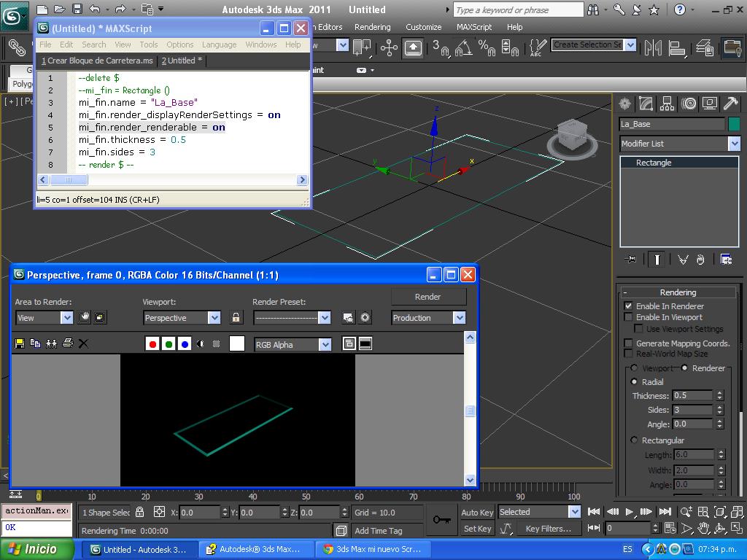This screenshot has width=747, height=560.
Task: Open MAXScript editor Language menu
Action: pos(219,44)
